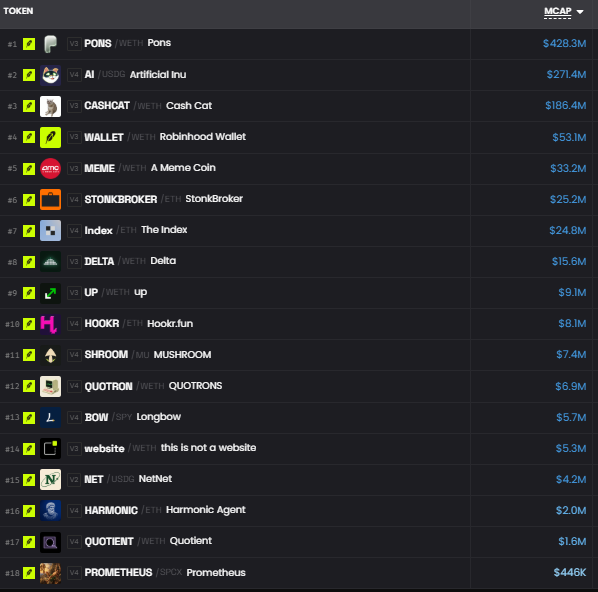Select the BOW symbol text
The image size is (598, 592).
coord(96,417)
